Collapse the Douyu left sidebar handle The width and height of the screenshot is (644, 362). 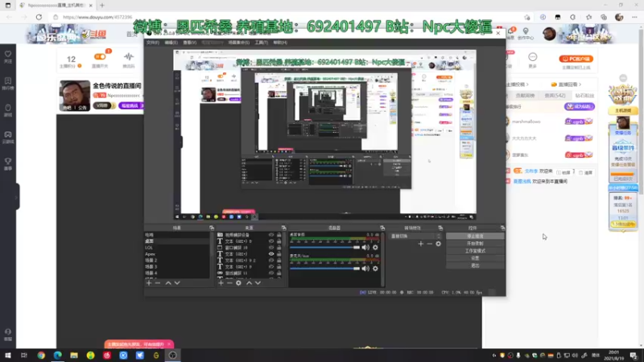pos(16,197)
